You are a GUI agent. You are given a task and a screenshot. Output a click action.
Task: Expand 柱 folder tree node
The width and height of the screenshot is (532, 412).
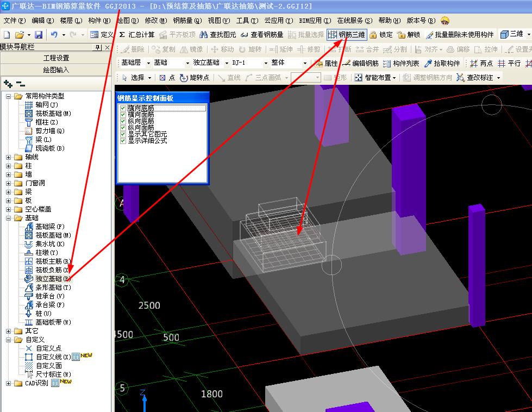click(9, 166)
